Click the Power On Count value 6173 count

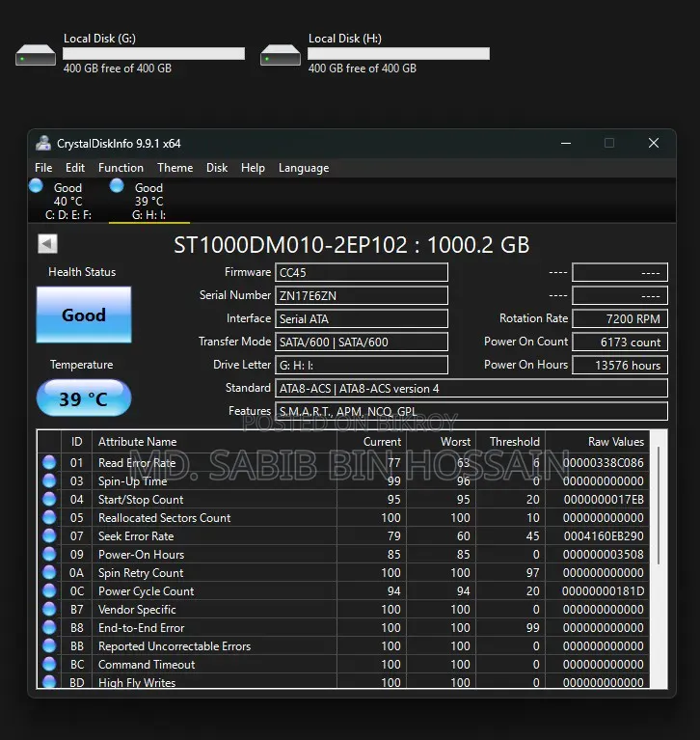pyautogui.click(x=620, y=342)
